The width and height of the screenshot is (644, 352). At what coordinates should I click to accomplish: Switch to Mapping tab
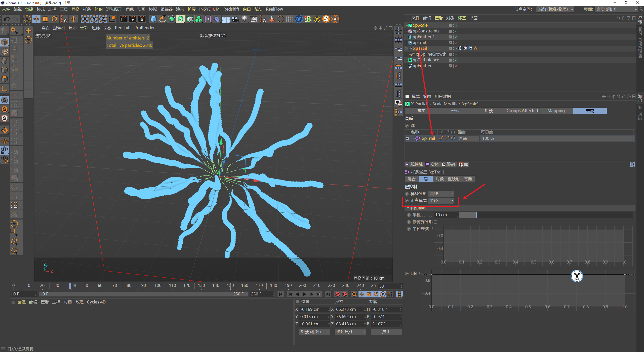point(556,111)
